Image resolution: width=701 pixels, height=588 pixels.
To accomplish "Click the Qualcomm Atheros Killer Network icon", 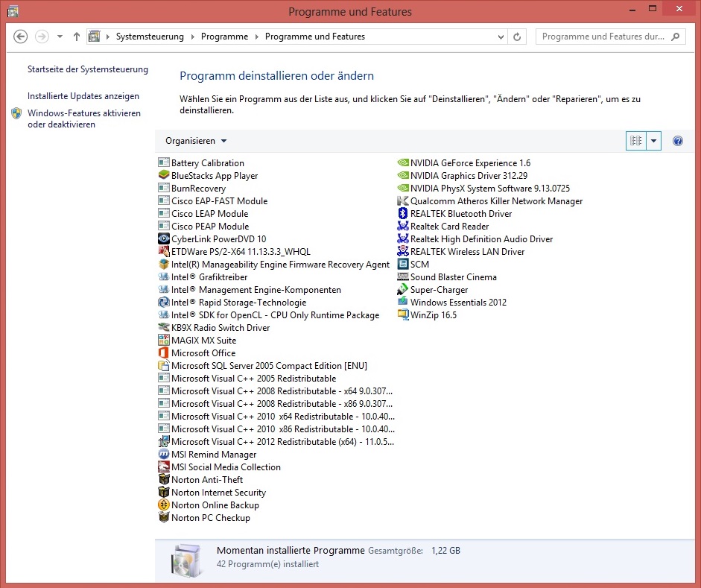I will point(403,200).
